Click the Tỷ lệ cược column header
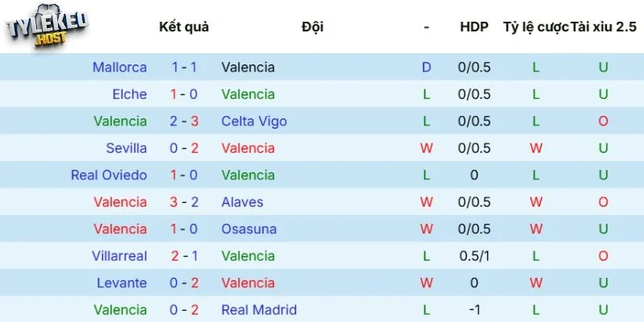Viewport: 644px width, 322px height. (535, 27)
